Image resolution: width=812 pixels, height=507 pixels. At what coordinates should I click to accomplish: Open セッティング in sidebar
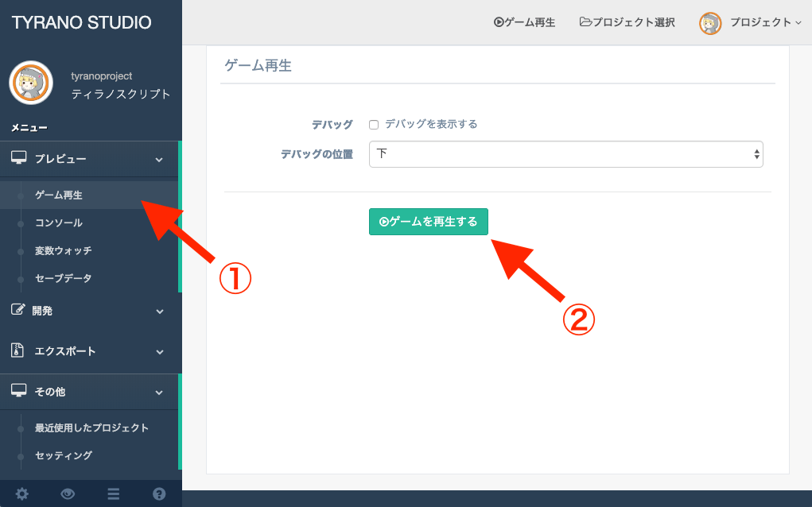coord(63,455)
